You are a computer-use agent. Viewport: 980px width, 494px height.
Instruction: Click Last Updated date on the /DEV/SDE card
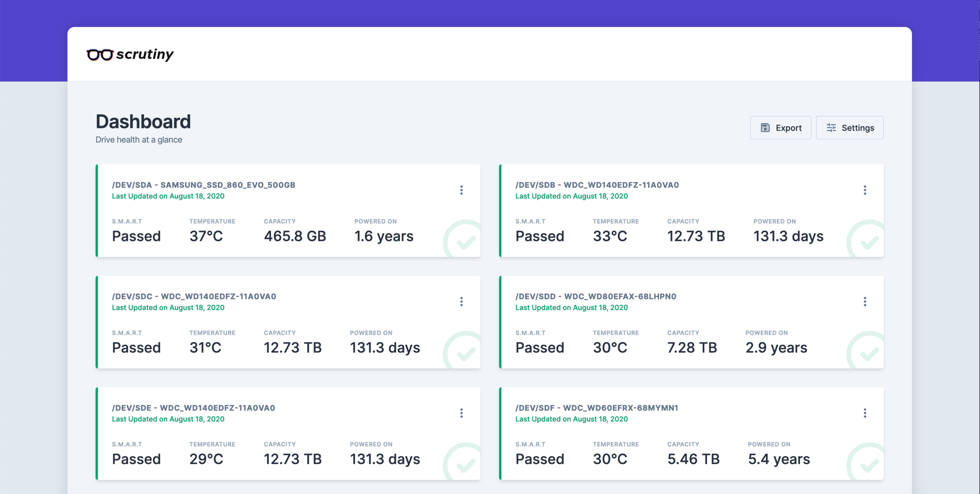click(x=168, y=419)
